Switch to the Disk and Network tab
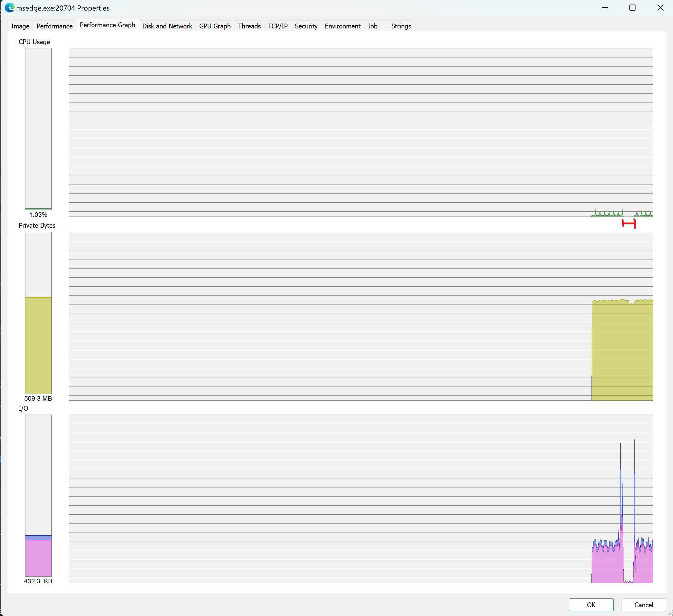This screenshot has width=673, height=616. [x=167, y=26]
